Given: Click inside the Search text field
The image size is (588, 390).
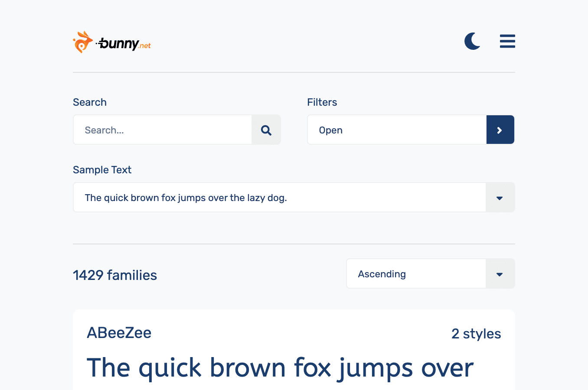Looking at the screenshot, I should [163, 130].
